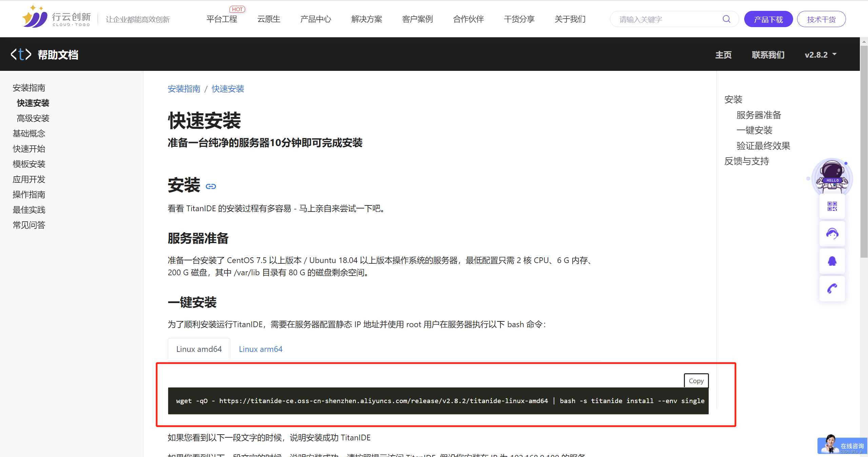
Task: Click the phone contact icon
Action: tap(832, 289)
